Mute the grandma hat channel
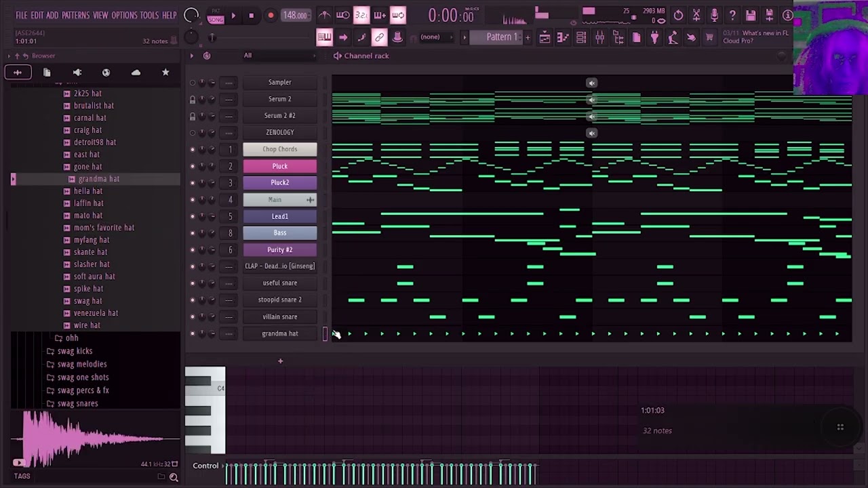The height and width of the screenshot is (488, 868). (x=193, y=333)
